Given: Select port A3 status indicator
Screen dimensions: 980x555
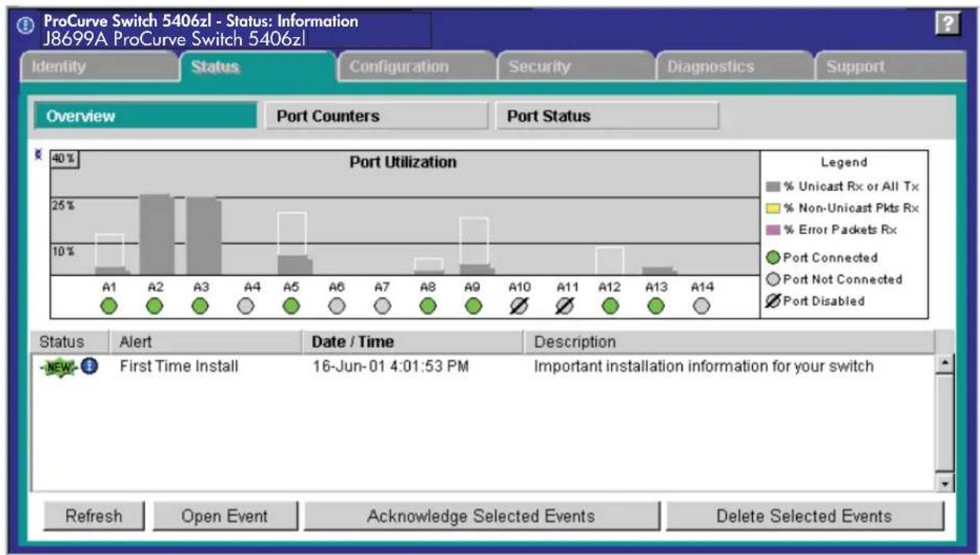Looking at the screenshot, I should [x=200, y=307].
